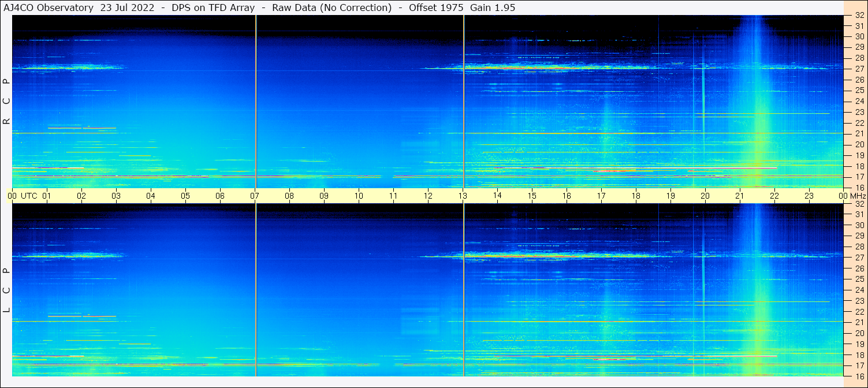868x388 pixels.
Task: Click the "13" hour tick on time axis
Action: tap(463, 196)
